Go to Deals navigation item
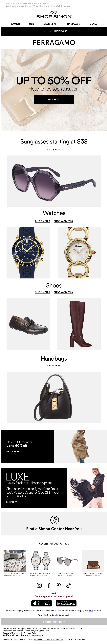 click(94, 24)
